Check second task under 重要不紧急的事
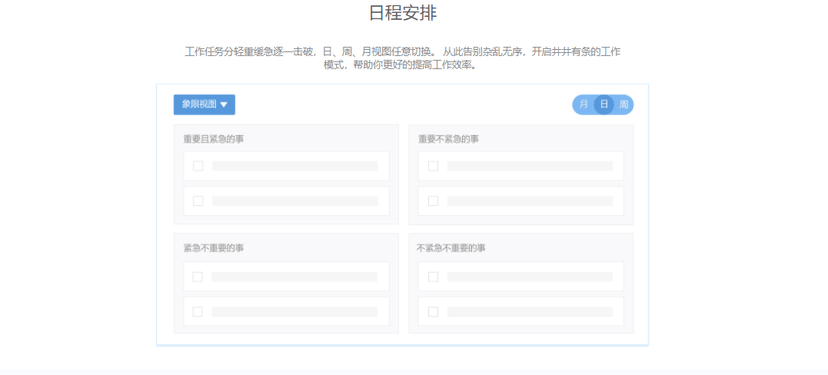Screen dimensions: 828x375 pos(433,201)
